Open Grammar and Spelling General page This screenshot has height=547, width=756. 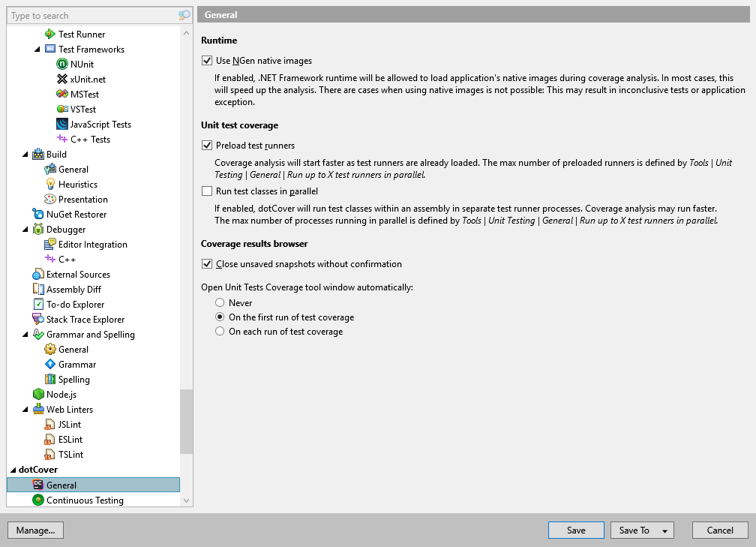[73, 350]
